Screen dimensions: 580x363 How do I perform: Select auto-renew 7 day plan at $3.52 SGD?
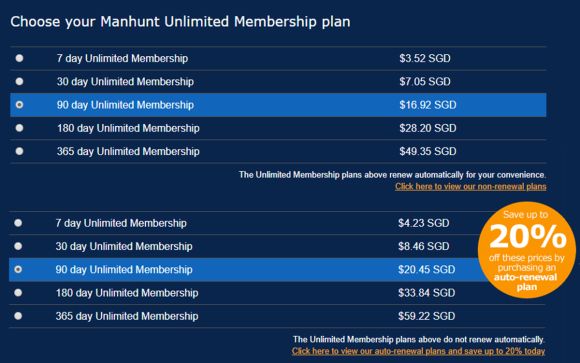coord(20,58)
